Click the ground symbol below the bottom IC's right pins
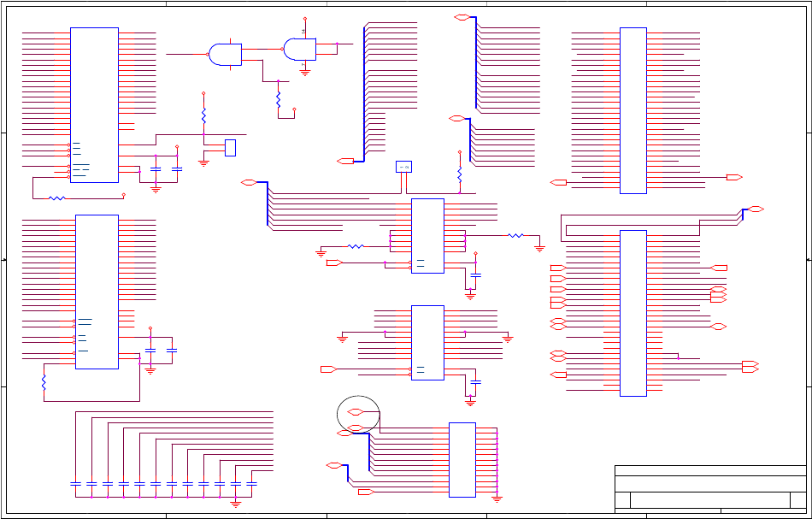The height and width of the screenshot is (519, 812). (x=497, y=500)
